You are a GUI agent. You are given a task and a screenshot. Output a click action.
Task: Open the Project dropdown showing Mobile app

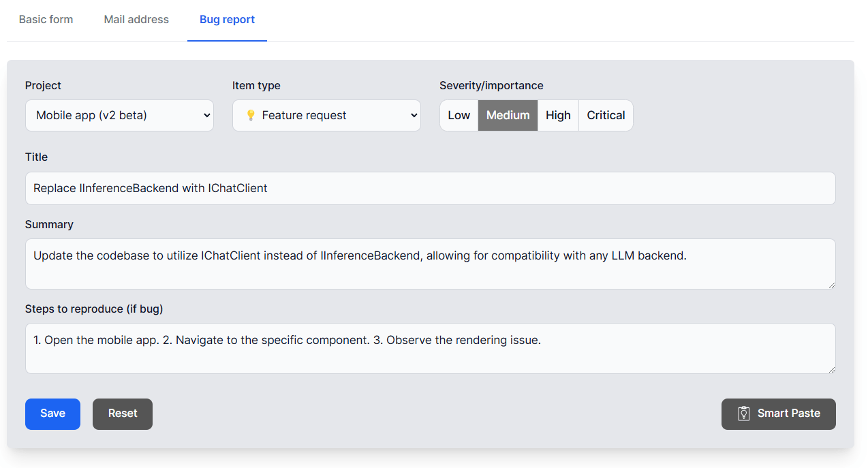click(119, 115)
